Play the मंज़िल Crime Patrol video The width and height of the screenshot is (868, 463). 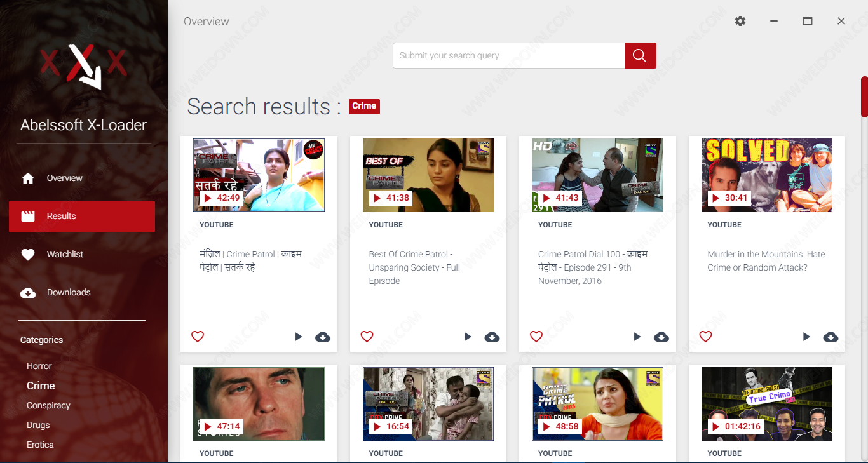point(299,337)
